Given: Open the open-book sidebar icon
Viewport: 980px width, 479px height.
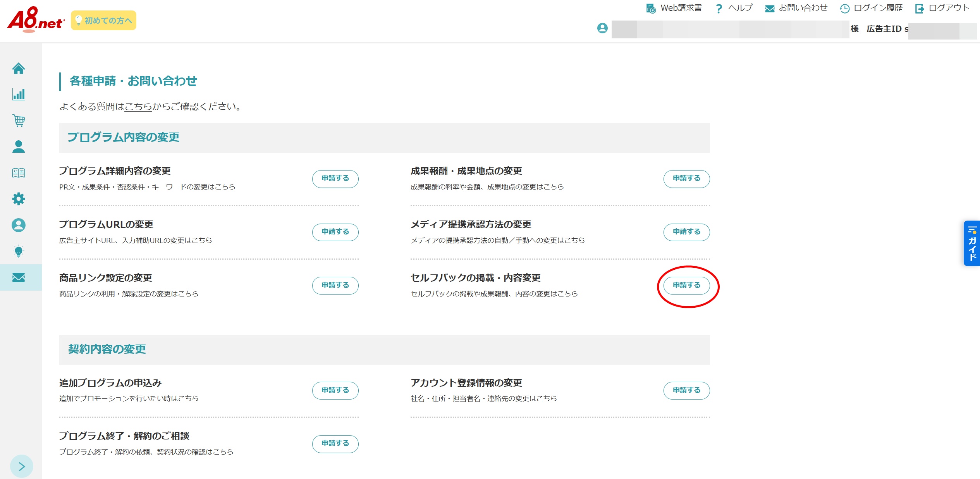Looking at the screenshot, I should tap(19, 173).
